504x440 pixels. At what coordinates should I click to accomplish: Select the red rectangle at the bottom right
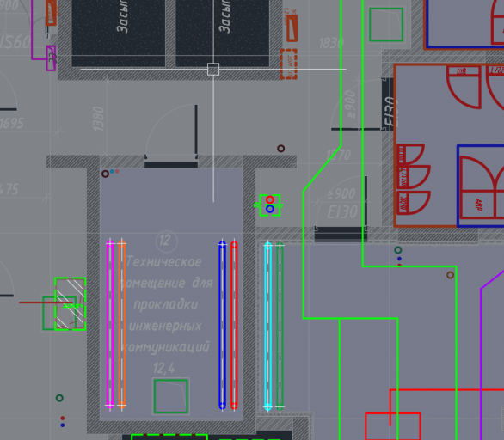point(393,426)
